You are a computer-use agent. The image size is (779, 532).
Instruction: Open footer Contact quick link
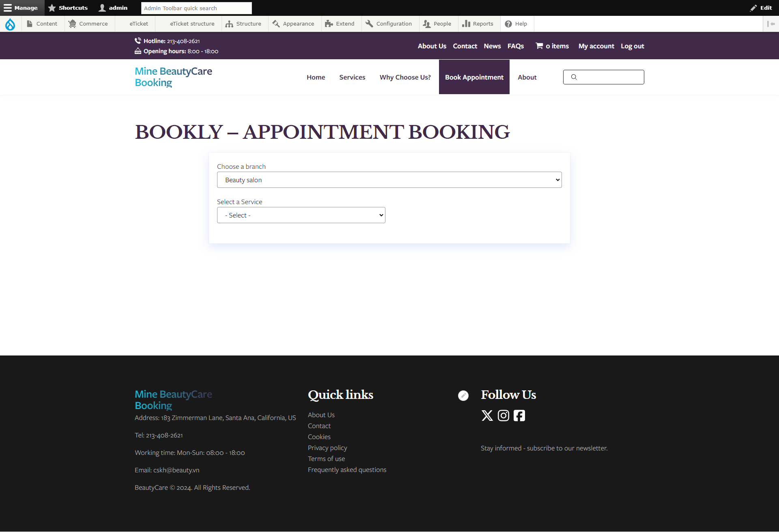point(319,426)
